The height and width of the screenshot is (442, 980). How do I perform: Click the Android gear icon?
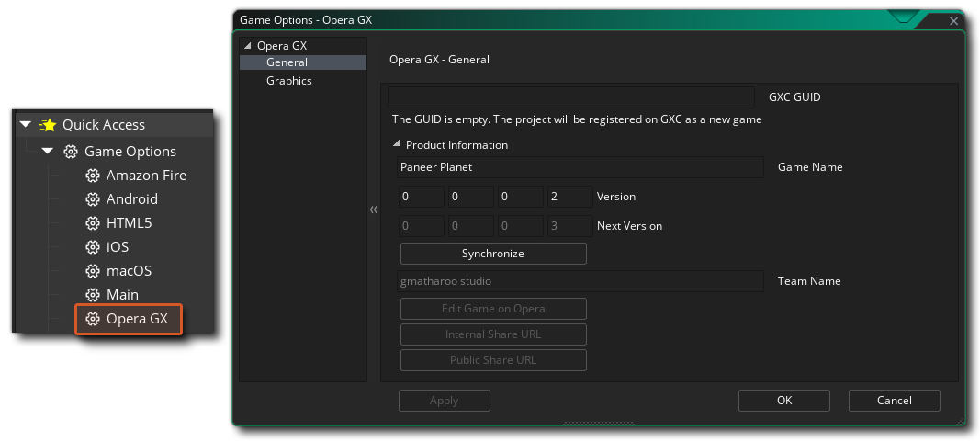click(93, 199)
